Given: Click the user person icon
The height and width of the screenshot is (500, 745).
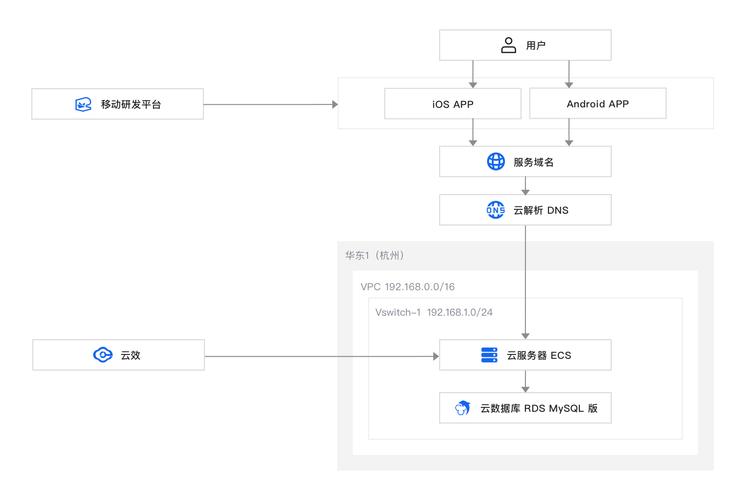Looking at the screenshot, I should 508,45.
